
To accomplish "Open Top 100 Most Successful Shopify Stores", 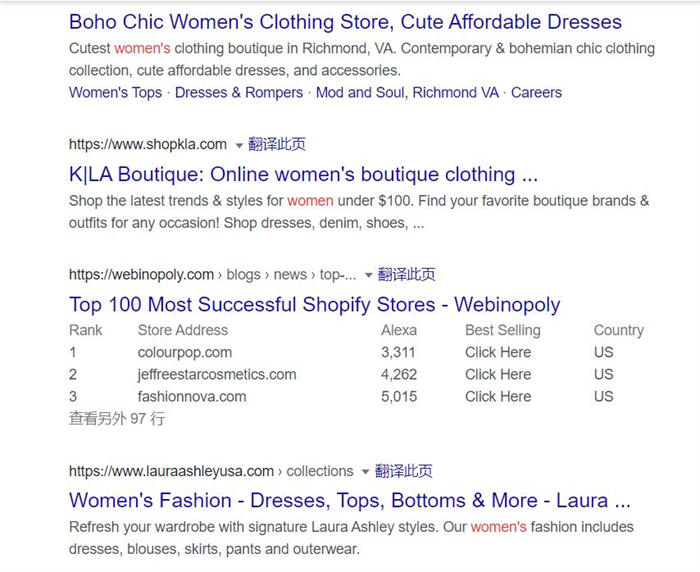I will [x=314, y=304].
